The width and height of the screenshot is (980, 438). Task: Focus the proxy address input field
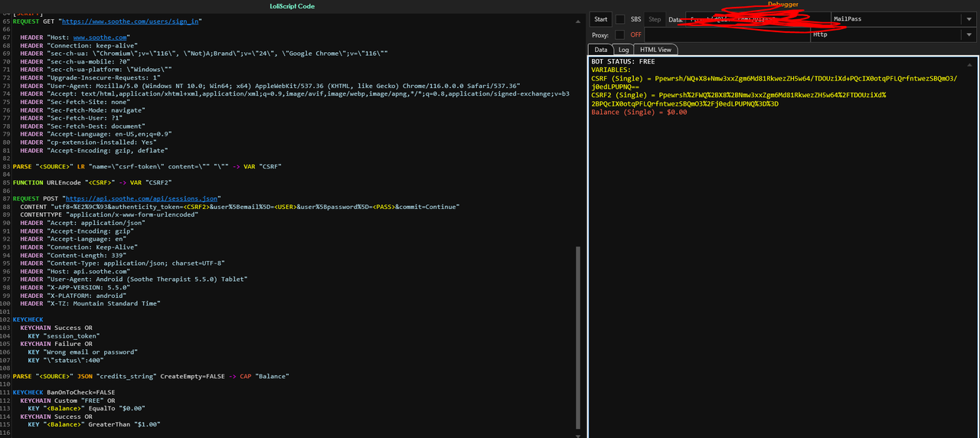tap(727, 34)
